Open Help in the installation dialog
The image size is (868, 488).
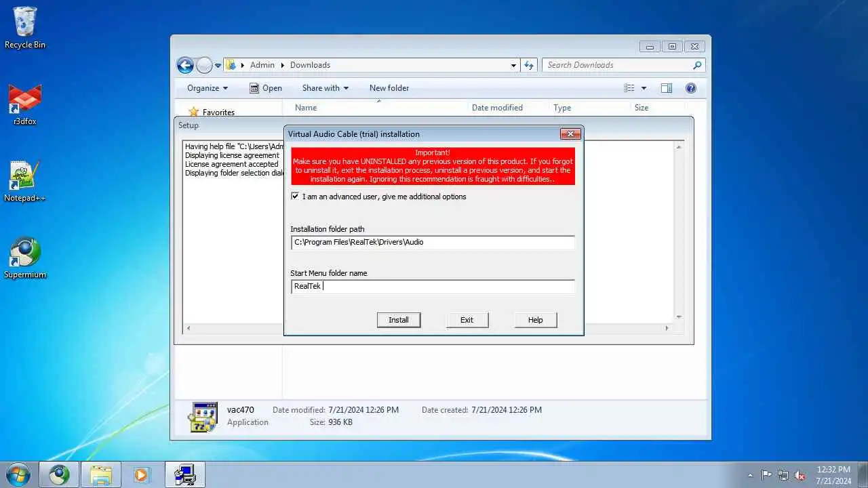(x=536, y=320)
